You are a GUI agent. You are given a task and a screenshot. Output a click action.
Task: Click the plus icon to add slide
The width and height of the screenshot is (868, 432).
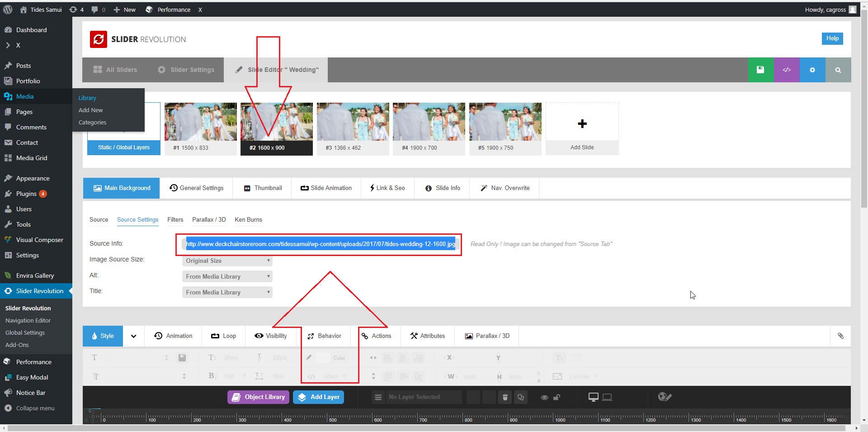tap(582, 123)
